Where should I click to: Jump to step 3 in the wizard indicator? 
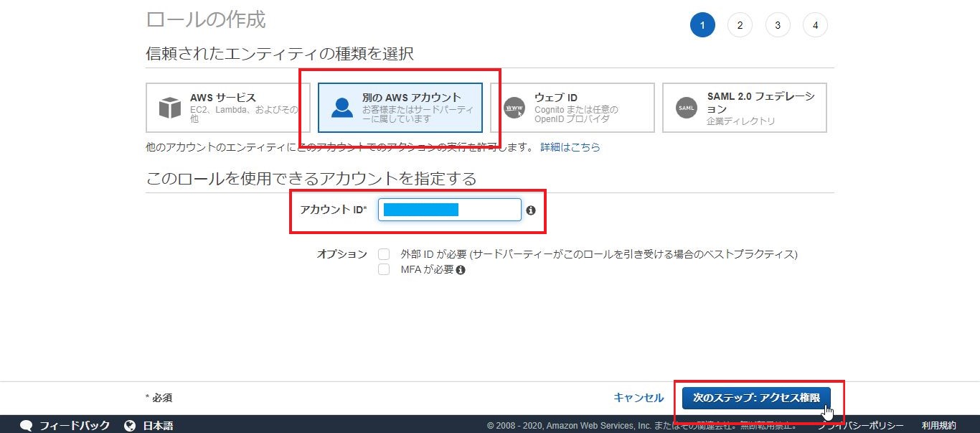(x=778, y=26)
